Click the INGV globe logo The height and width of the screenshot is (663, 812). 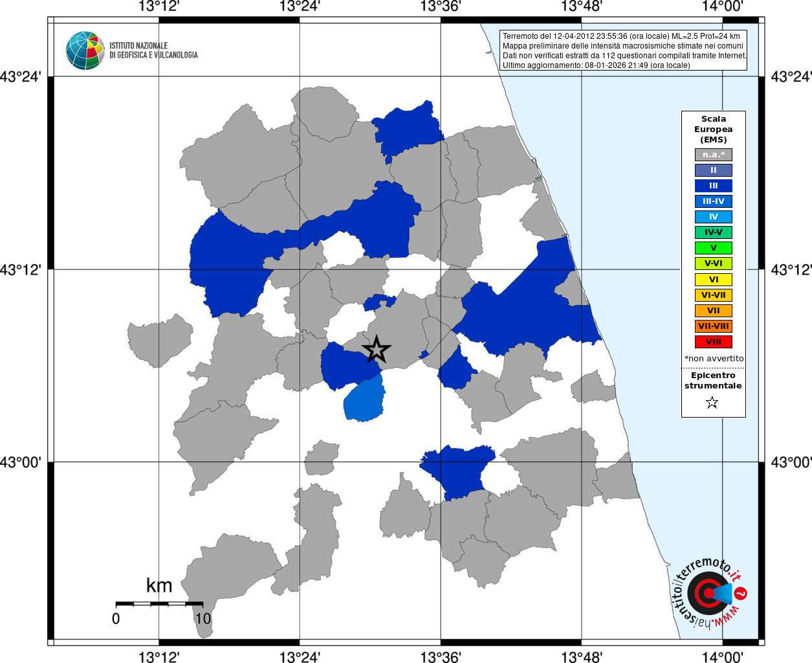coord(85,51)
